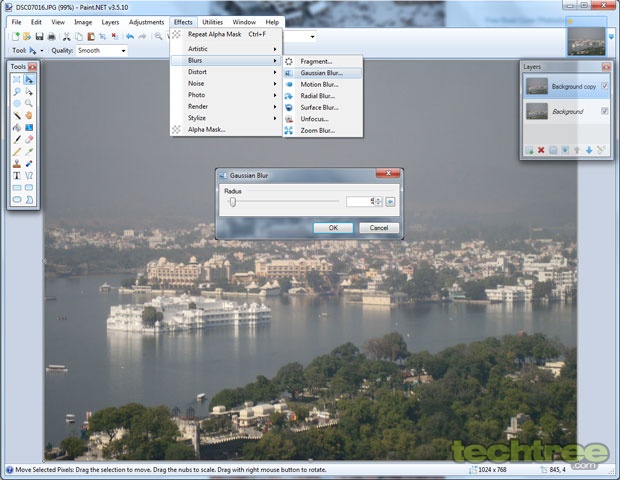
Task: Pick the Freeform Shape tool
Action: (x=29, y=199)
